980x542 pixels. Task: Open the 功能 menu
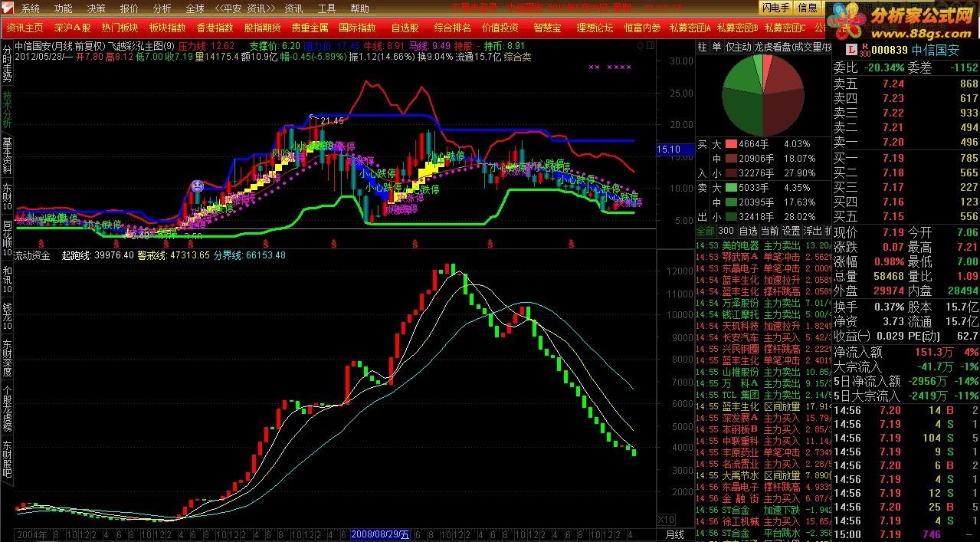tap(64, 8)
